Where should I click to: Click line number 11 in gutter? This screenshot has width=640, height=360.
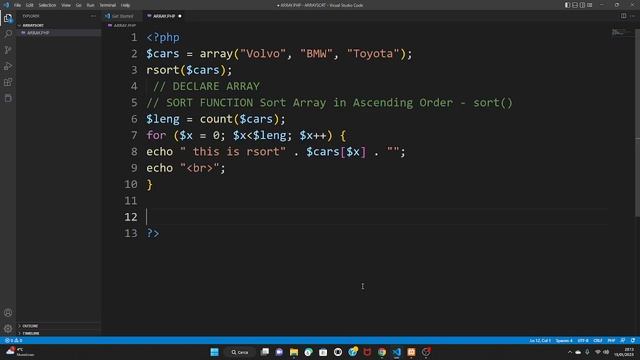pos(131,200)
